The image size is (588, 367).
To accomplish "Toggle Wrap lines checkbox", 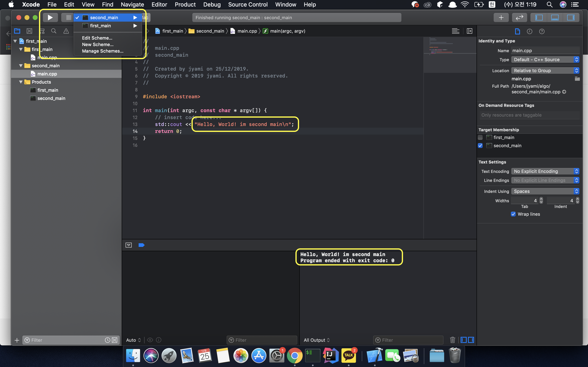I will [513, 214].
